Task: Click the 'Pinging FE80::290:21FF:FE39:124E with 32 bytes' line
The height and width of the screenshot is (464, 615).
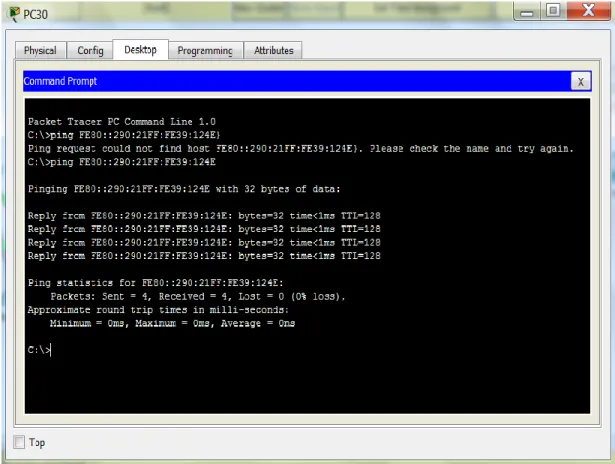Action: coord(184,189)
